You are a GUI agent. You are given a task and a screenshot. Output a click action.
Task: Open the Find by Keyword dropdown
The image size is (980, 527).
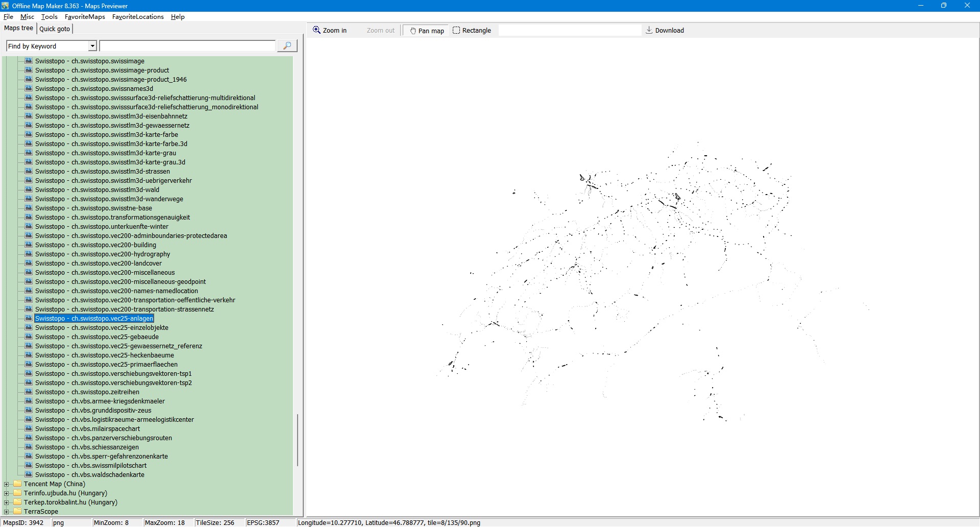tap(92, 46)
